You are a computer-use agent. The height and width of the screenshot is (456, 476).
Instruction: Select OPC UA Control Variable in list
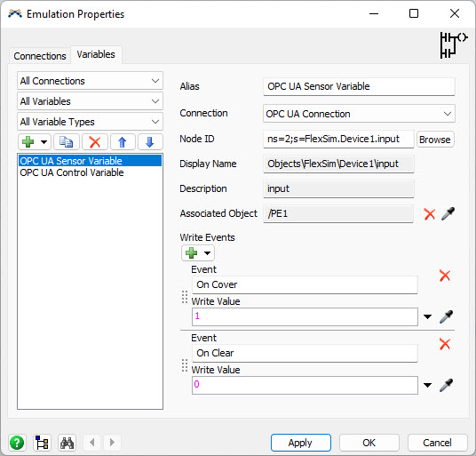pos(72,172)
